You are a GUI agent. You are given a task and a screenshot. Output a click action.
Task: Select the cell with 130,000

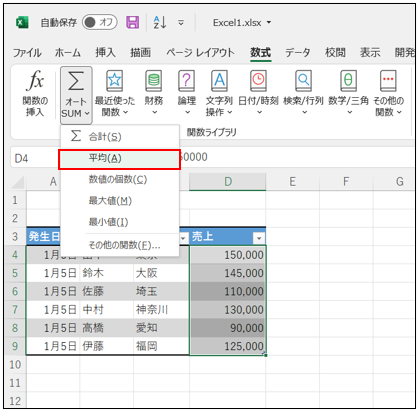[228, 310]
